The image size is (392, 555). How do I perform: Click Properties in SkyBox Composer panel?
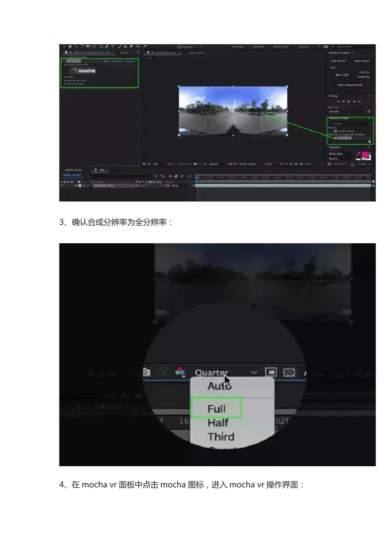364,77
